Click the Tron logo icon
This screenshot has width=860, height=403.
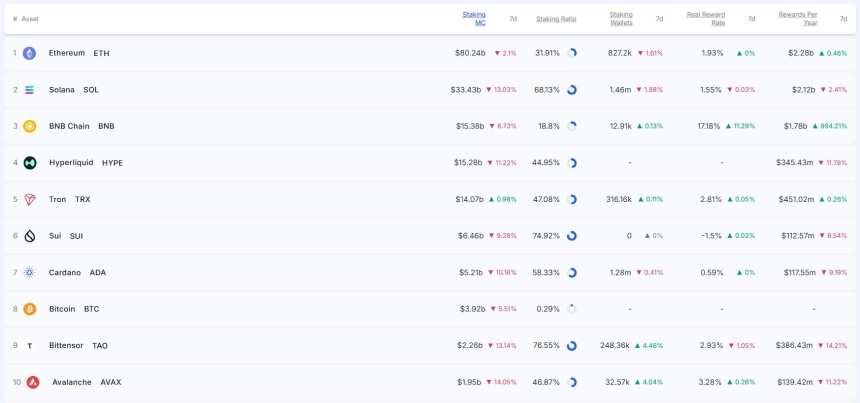click(x=30, y=199)
